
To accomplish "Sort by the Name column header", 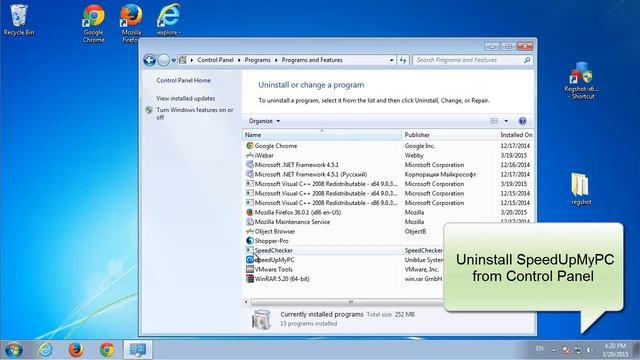I will tap(322, 135).
